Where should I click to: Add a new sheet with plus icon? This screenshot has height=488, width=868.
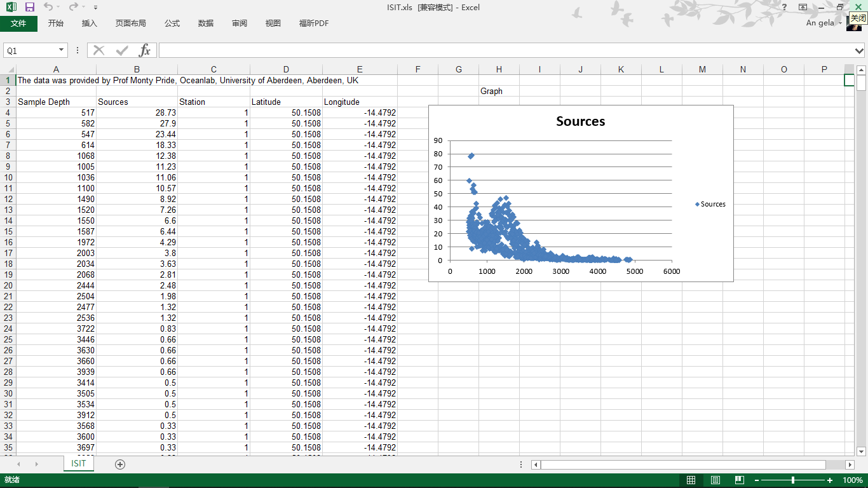[x=120, y=464]
